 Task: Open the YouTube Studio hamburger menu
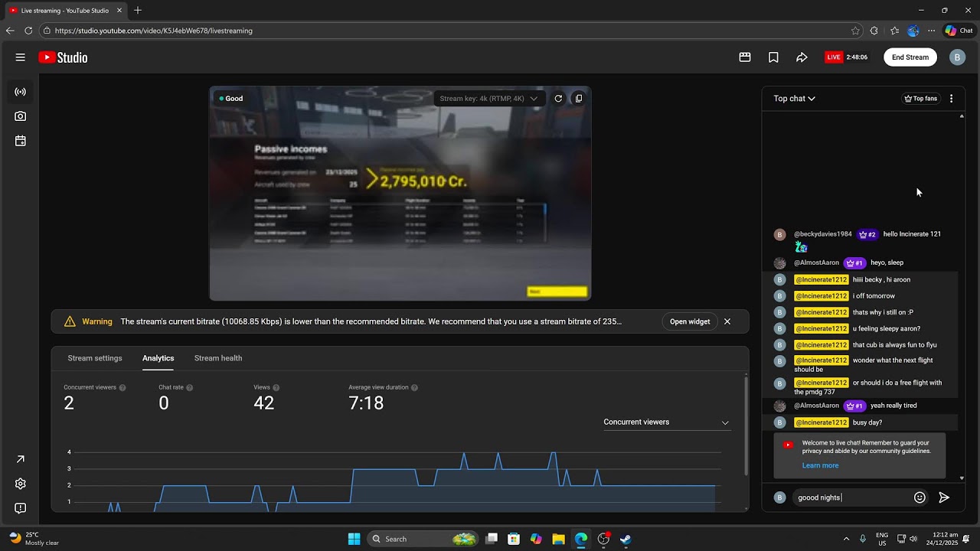click(x=21, y=57)
